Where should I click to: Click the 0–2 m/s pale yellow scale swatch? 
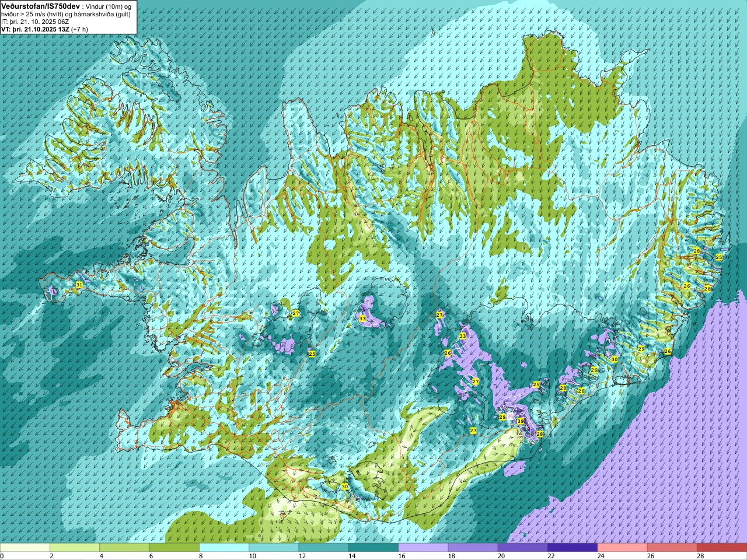[25, 548]
